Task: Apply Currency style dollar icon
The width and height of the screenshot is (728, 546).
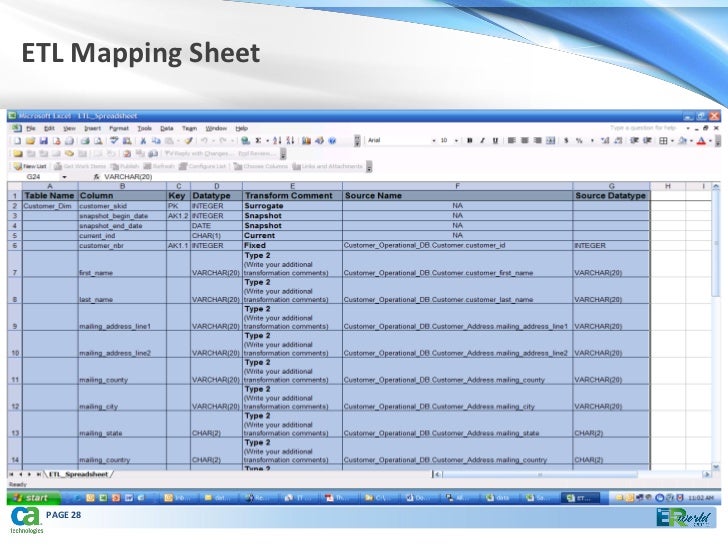Action: [x=566, y=140]
